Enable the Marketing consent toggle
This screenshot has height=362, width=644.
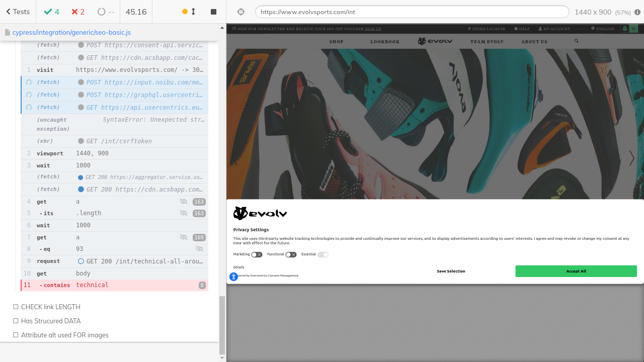click(257, 255)
